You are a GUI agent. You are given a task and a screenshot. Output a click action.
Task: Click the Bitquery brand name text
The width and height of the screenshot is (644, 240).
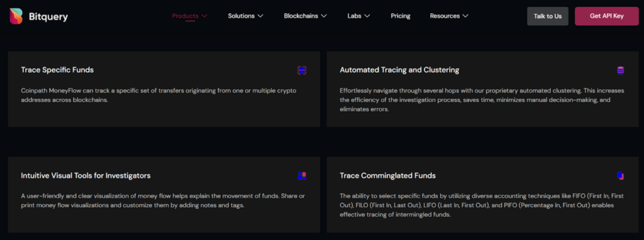(x=48, y=16)
